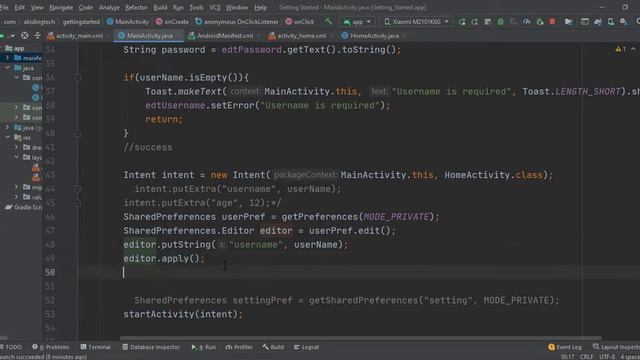Open the Logcat tool window
Image resolution: width=640 pixels, height=360 pixels.
click(307, 347)
